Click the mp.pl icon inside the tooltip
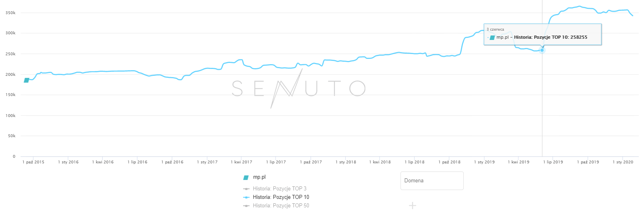Screen dimensions: 644x211 coord(492,38)
